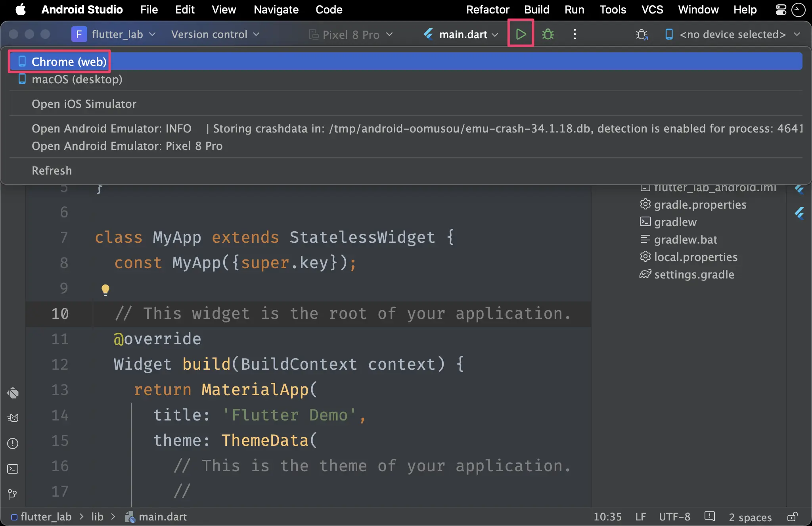Open the Apple menu
812x526 pixels.
tap(21, 9)
